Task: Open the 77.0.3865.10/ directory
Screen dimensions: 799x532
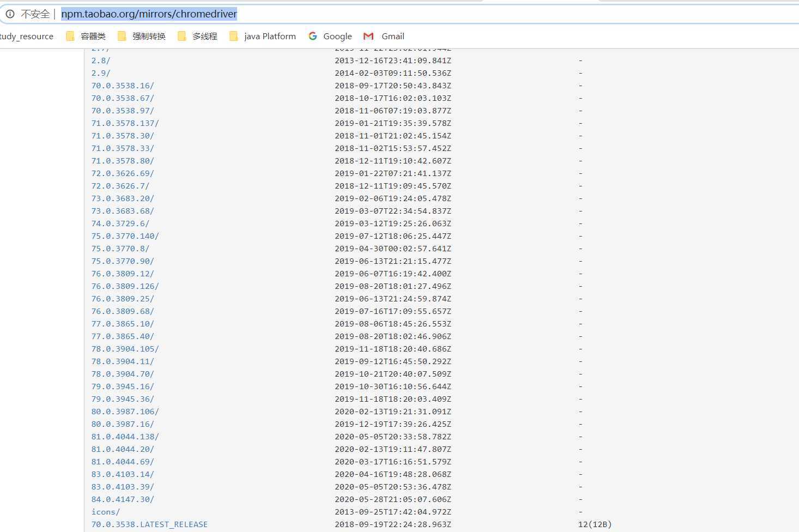Action: click(x=123, y=324)
